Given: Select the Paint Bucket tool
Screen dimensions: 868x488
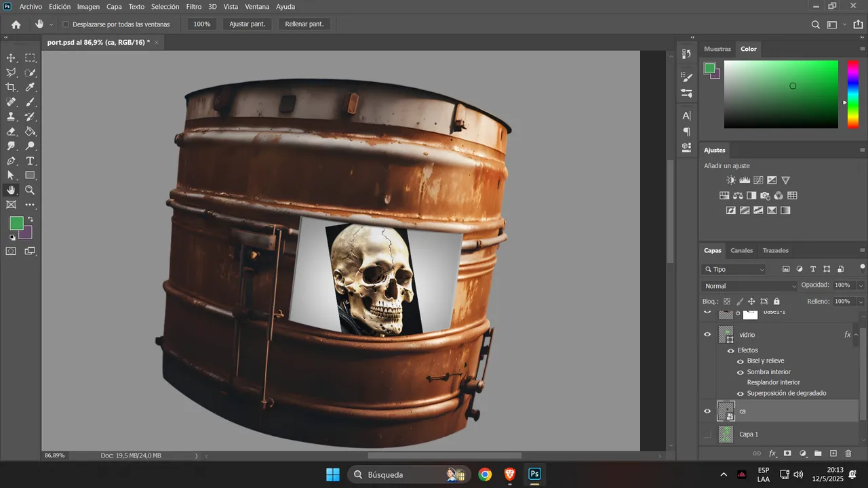Looking at the screenshot, I should pyautogui.click(x=31, y=131).
